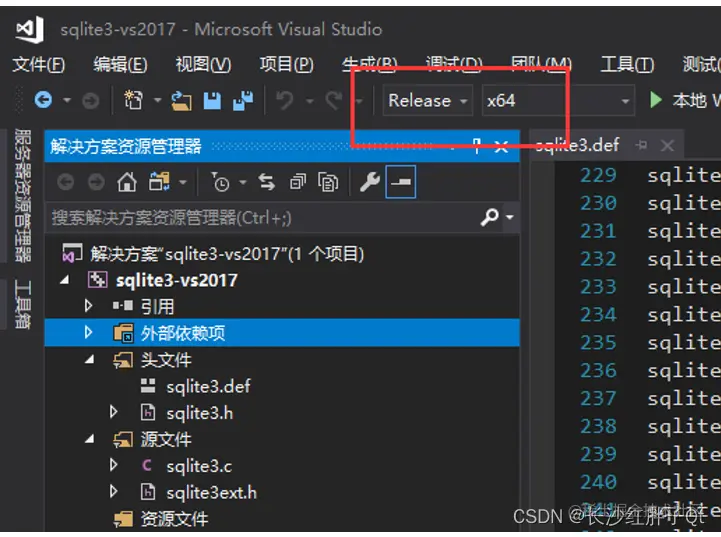721x537 pixels.
Task: Click line number 229 in editor
Action: coord(598,175)
